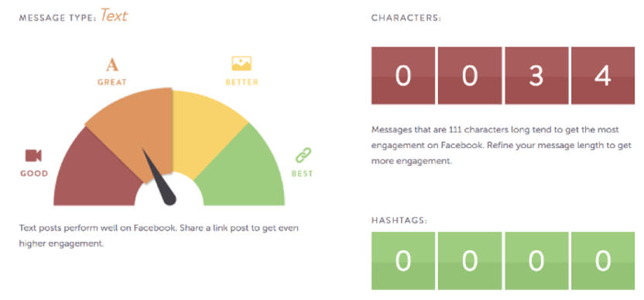644x300 pixels.
Task: Click the GOOD label text
Action: [34, 174]
